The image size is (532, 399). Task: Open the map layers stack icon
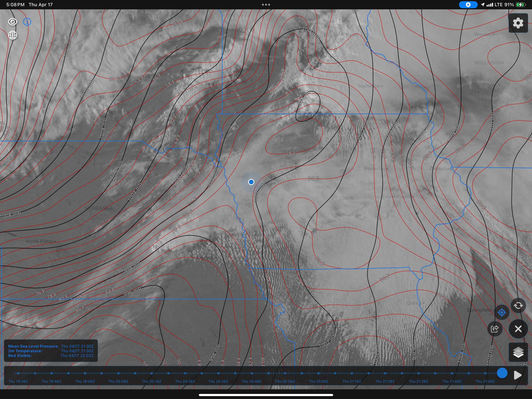pos(518,352)
